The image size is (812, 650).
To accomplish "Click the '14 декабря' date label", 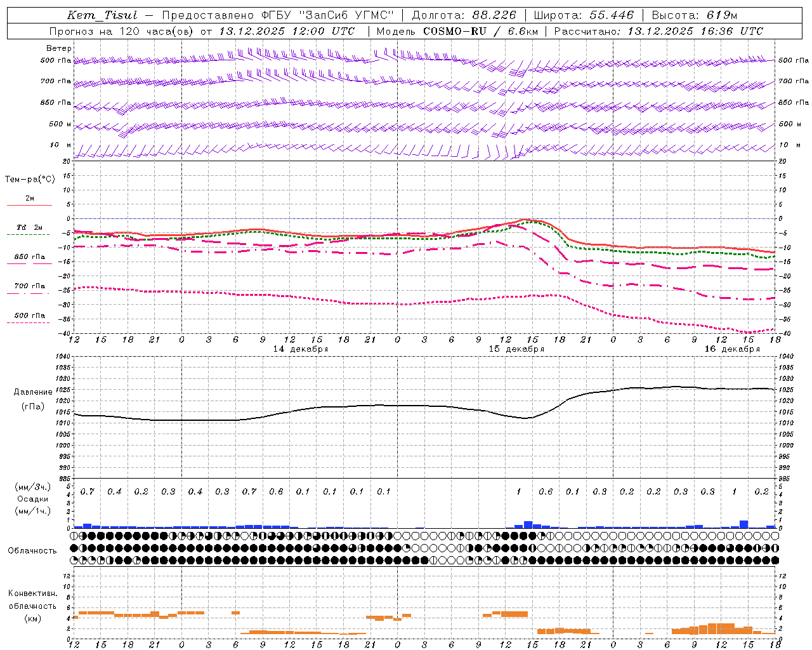I will [x=301, y=349].
